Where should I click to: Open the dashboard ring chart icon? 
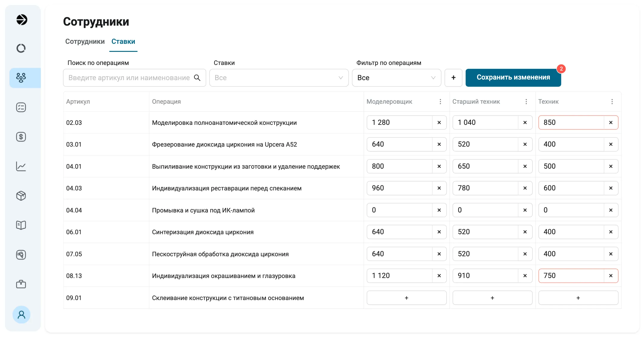click(x=21, y=48)
